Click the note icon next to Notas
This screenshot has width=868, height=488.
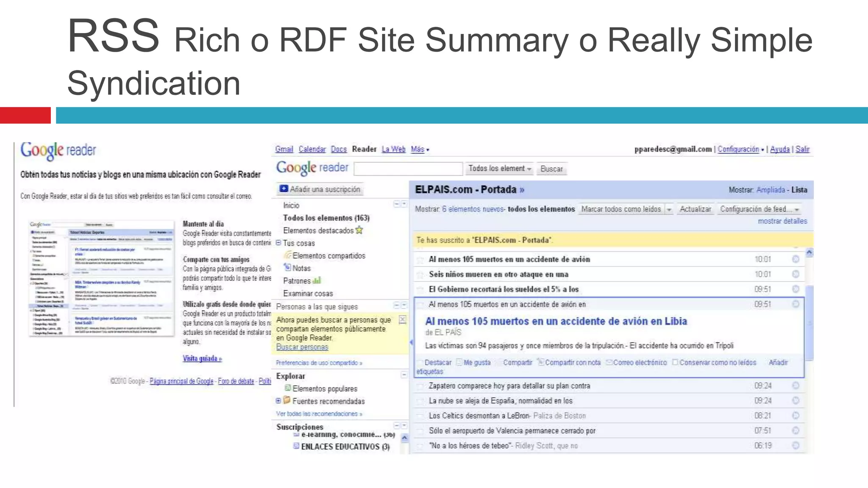pos(288,267)
